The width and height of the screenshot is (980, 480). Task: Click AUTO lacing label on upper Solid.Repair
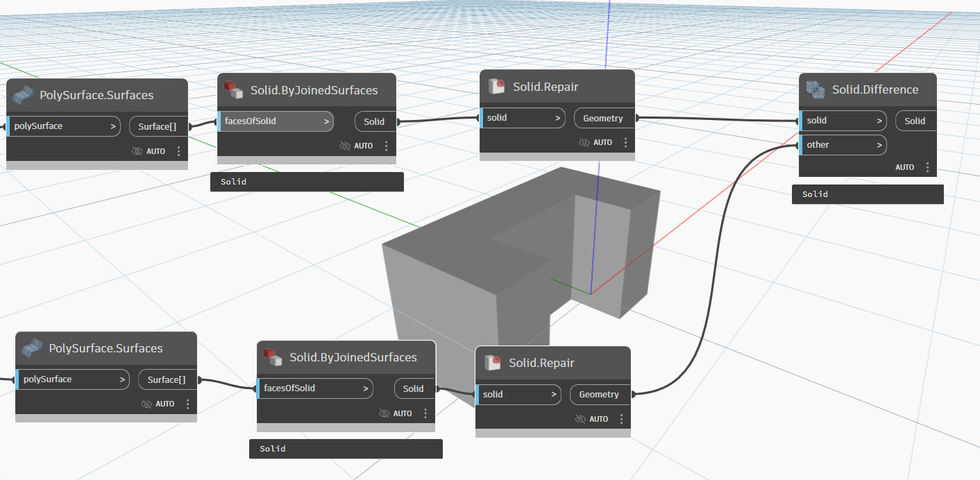(x=602, y=143)
